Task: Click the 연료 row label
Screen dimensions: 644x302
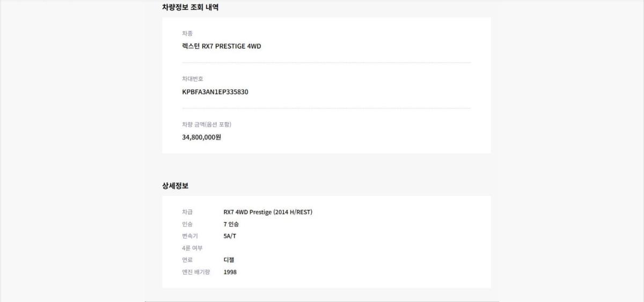Action: pos(187,260)
